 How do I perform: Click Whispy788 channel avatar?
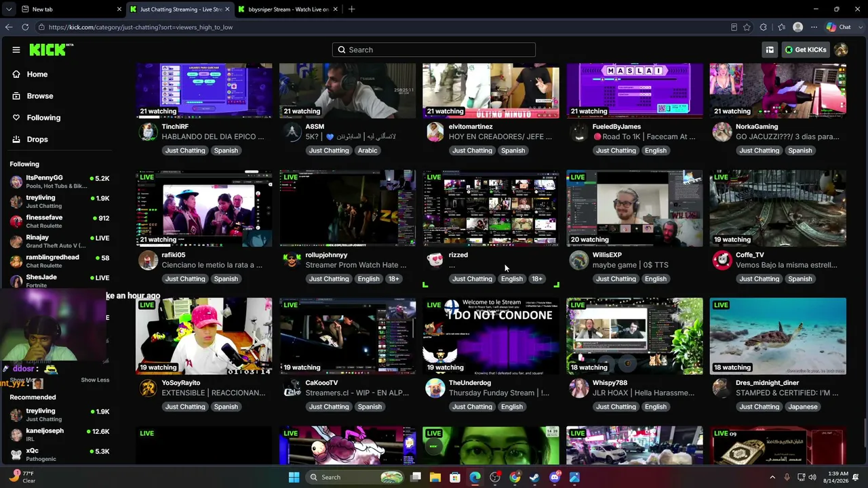pyautogui.click(x=578, y=388)
